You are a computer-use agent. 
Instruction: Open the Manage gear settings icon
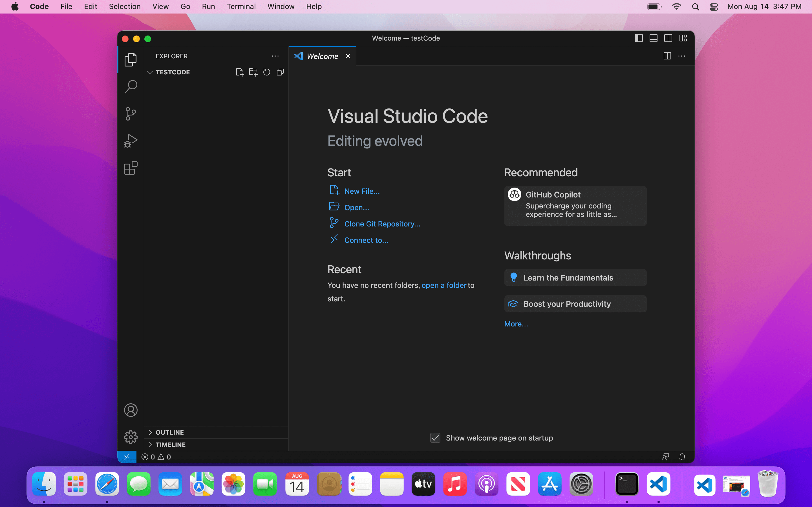[131, 437]
